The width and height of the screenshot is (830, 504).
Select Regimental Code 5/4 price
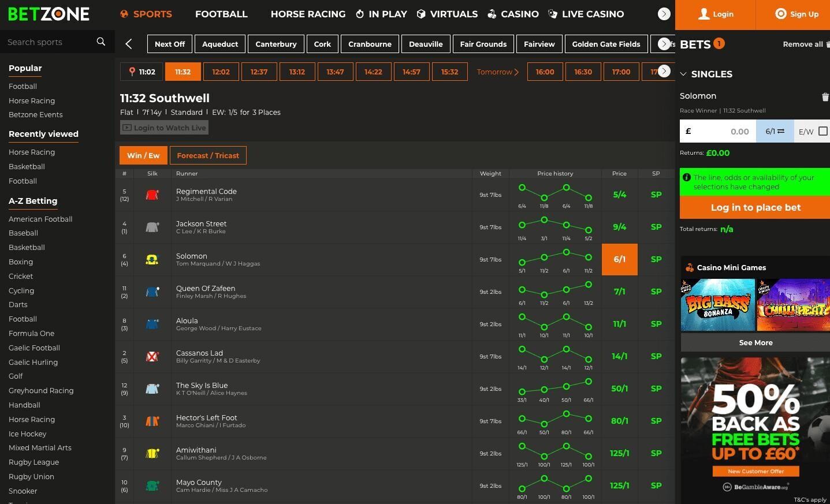(x=620, y=195)
